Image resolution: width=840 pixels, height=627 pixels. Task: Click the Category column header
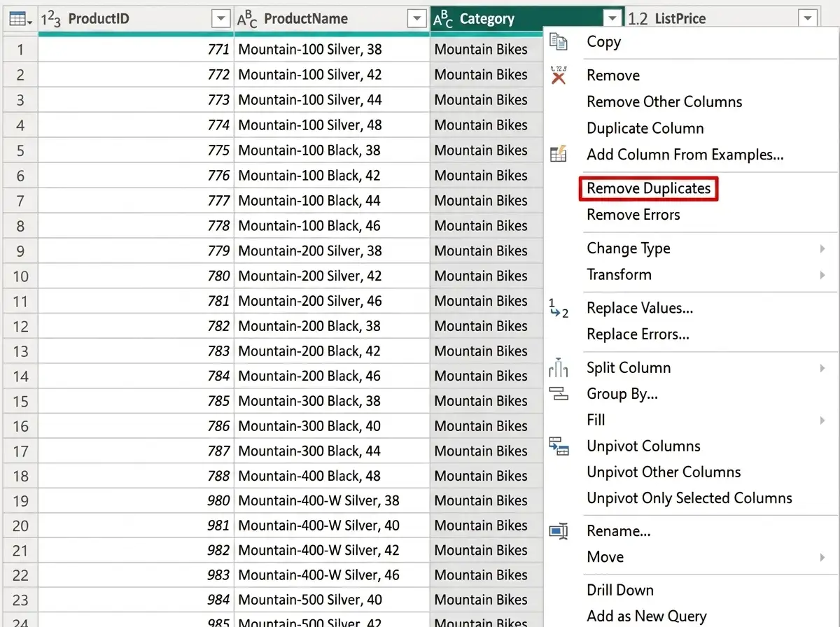coord(528,19)
